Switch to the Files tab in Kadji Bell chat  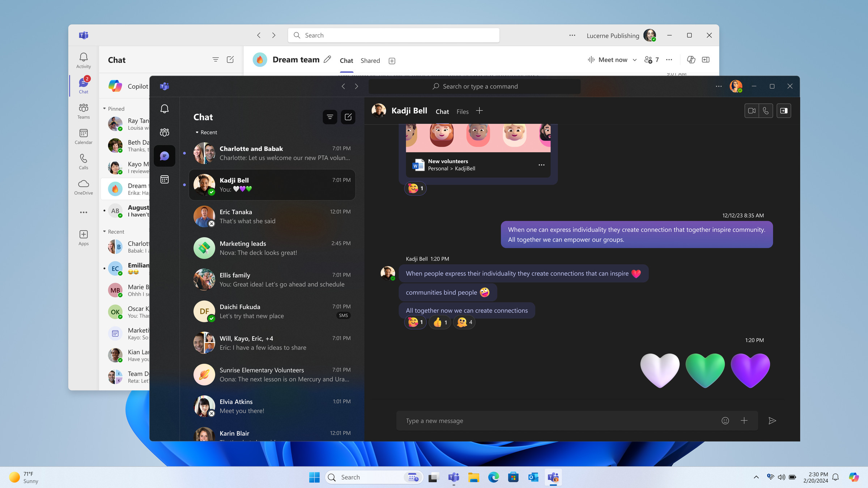(x=462, y=111)
